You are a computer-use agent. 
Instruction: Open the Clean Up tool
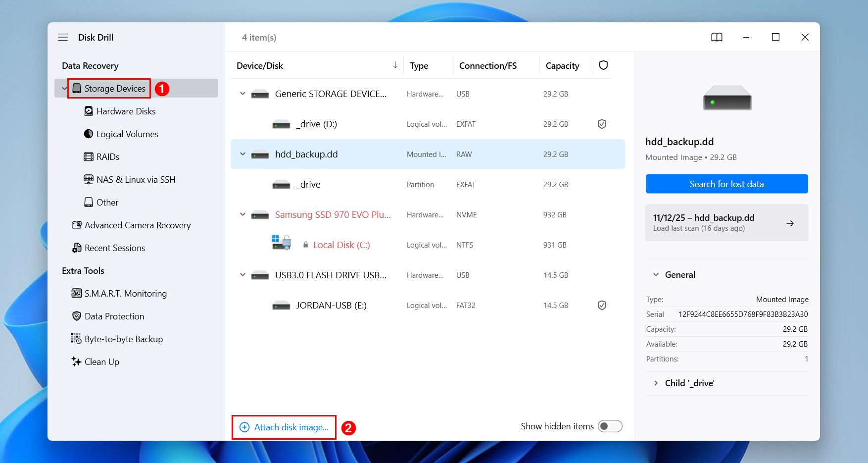click(x=101, y=361)
